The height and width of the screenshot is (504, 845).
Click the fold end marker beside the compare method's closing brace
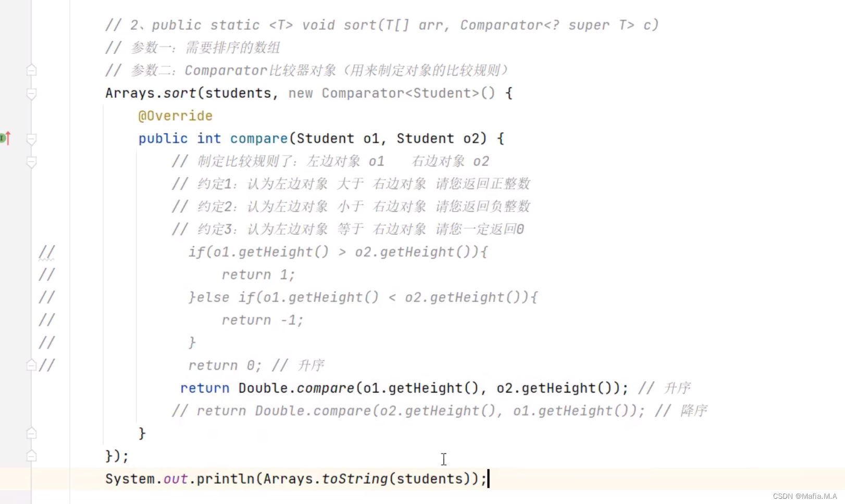pyautogui.click(x=31, y=433)
